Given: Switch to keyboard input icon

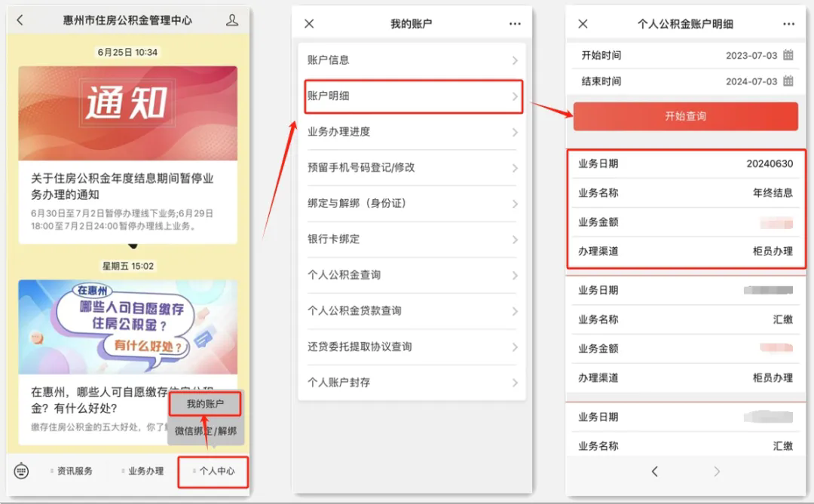Looking at the screenshot, I should pos(21,472).
